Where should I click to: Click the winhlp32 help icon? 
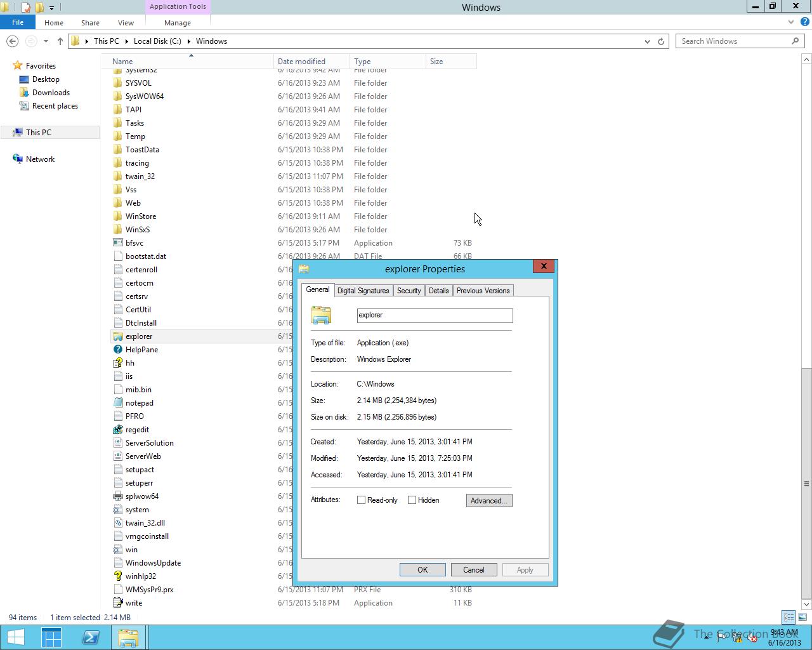(x=117, y=576)
